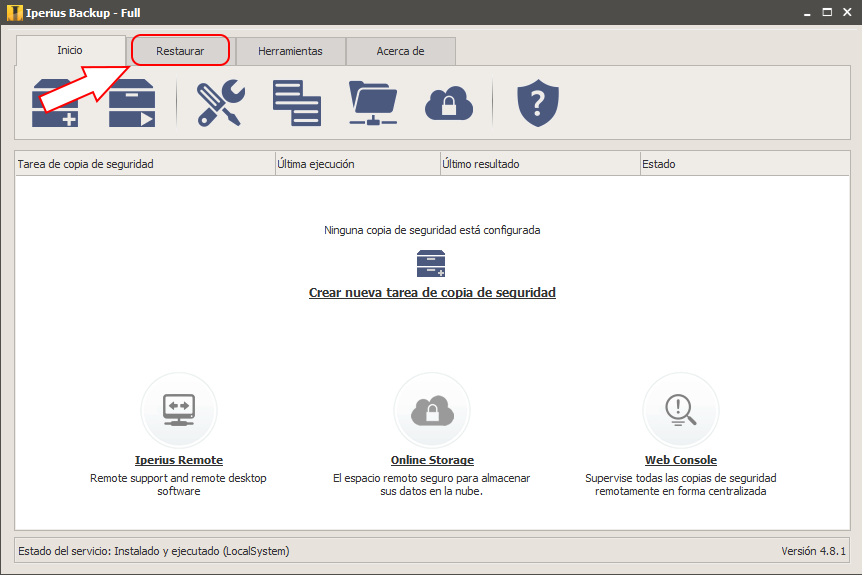Click the Web Console magnifier icon
Image resolution: width=862 pixels, height=575 pixels.
[681, 410]
